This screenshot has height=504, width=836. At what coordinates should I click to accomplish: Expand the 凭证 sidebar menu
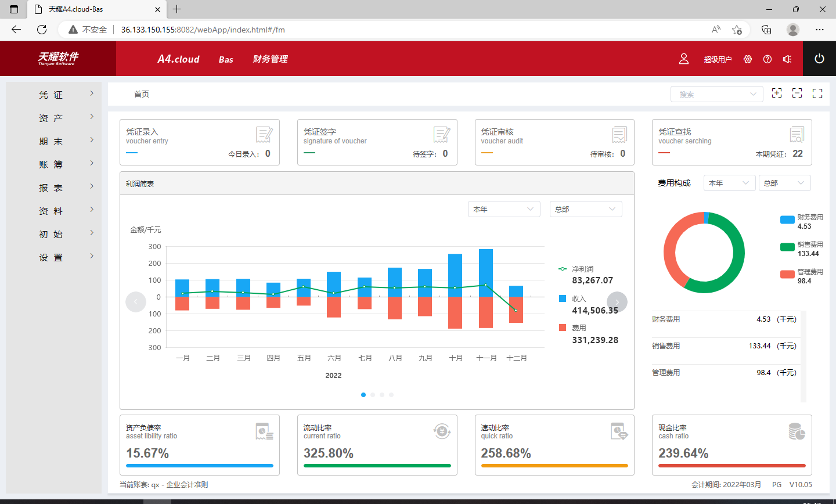coord(53,95)
